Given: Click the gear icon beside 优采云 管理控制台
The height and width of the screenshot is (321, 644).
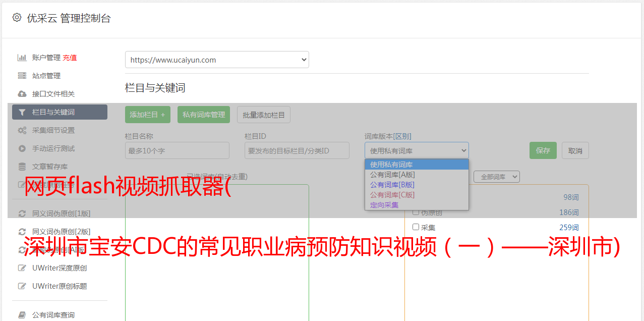Looking at the screenshot, I should click(17, 18).
